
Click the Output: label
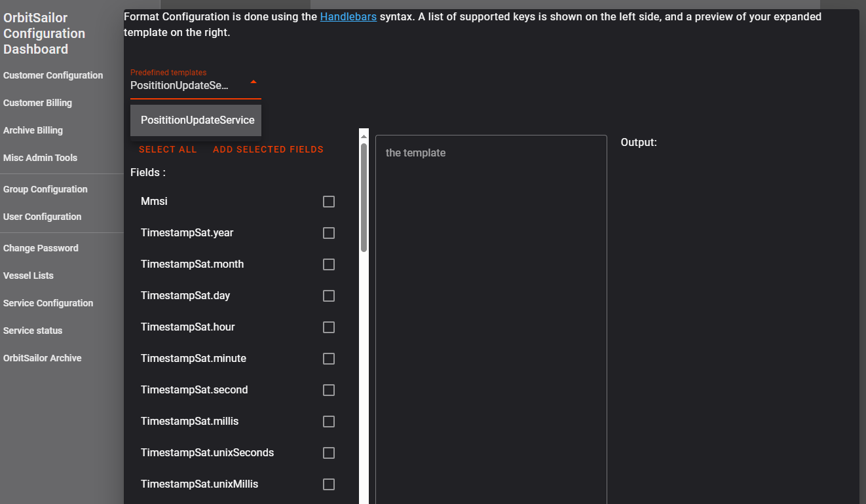[639, 142]
